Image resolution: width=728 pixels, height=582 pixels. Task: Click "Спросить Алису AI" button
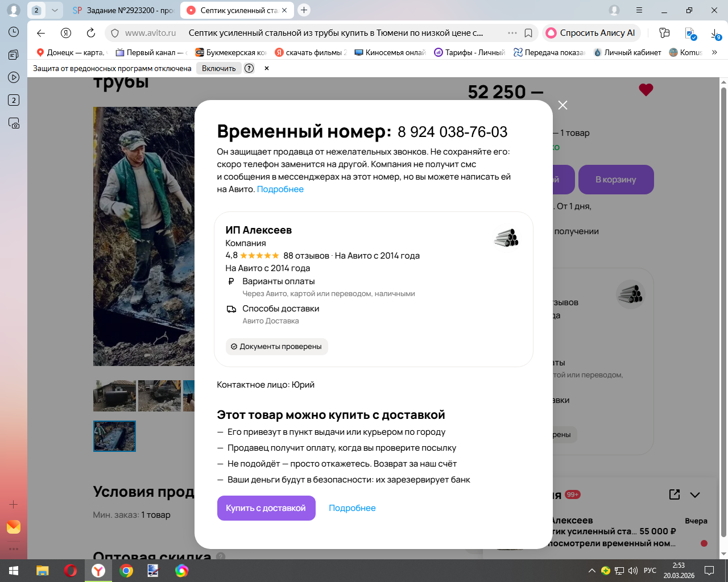(591, 33)
